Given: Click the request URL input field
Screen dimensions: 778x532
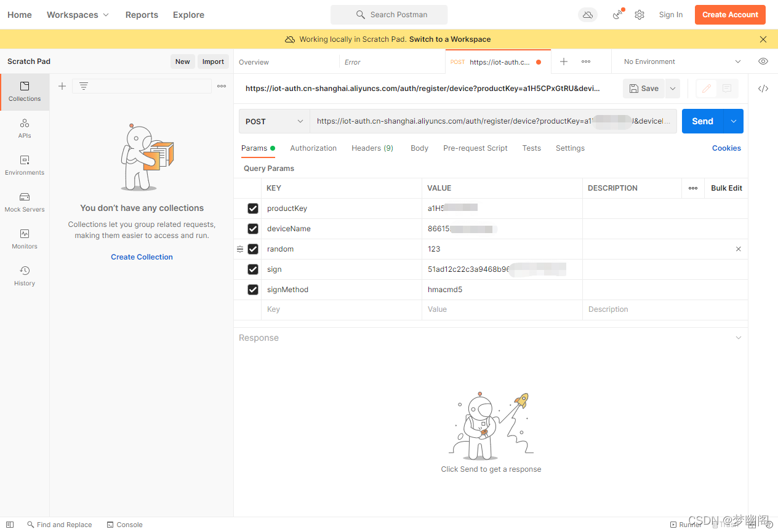Looking at the screenshot, I should [x=493, y=121].
